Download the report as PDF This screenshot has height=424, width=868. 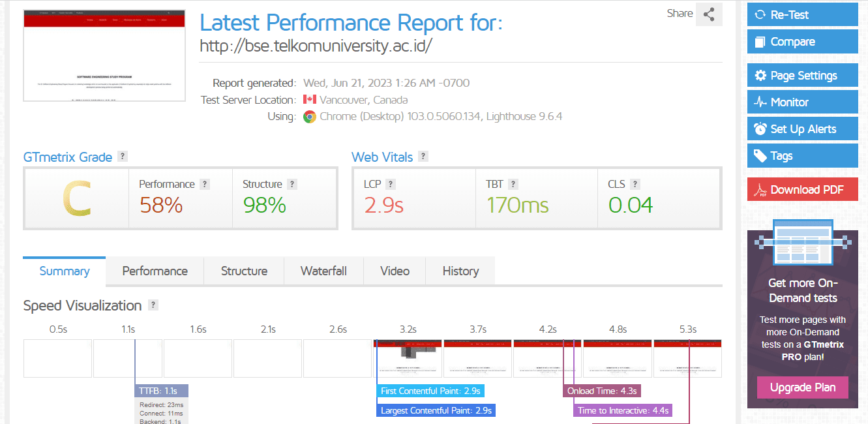[x=803, y=190]
